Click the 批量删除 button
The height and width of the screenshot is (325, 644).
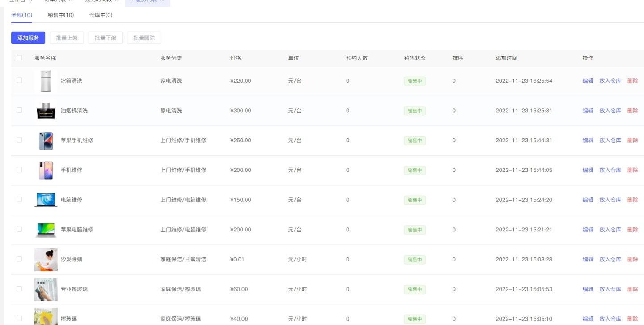pos(144,38)
